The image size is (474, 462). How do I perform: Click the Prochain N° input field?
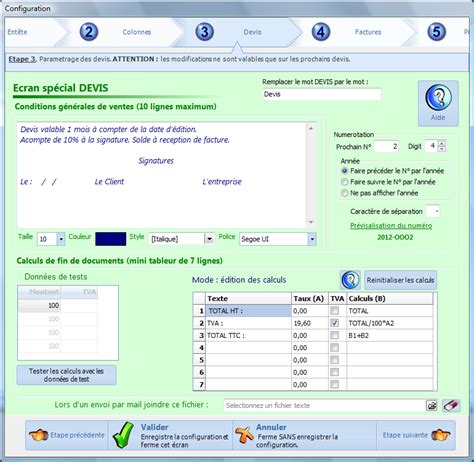pyautogui.click(x=386, y=146)
